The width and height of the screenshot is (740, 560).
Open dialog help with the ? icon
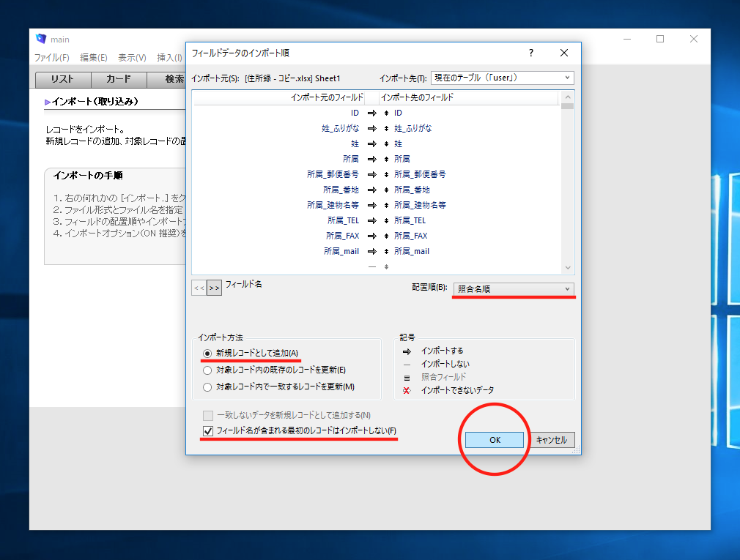click(531, 53)
